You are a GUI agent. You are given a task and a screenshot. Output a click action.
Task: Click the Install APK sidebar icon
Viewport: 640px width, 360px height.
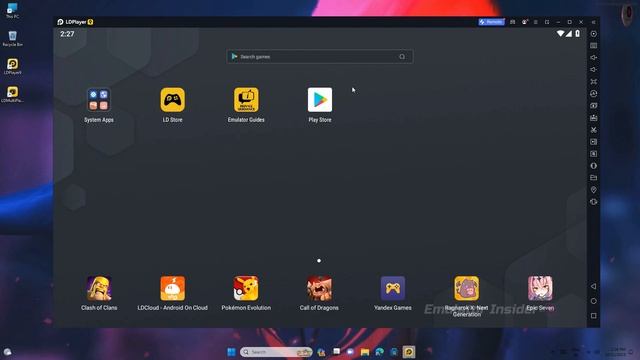(x=593, y=118)
